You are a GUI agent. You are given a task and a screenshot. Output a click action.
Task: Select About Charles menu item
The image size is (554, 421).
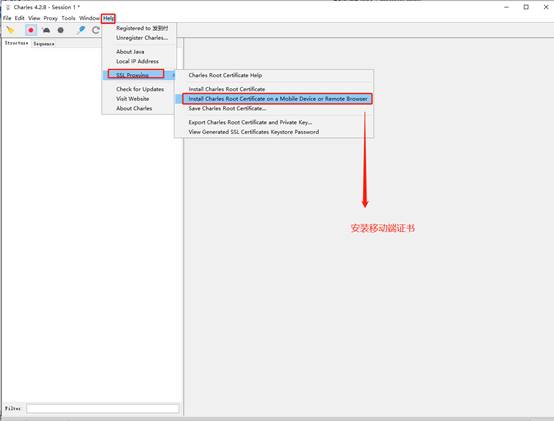coord(139,108)
